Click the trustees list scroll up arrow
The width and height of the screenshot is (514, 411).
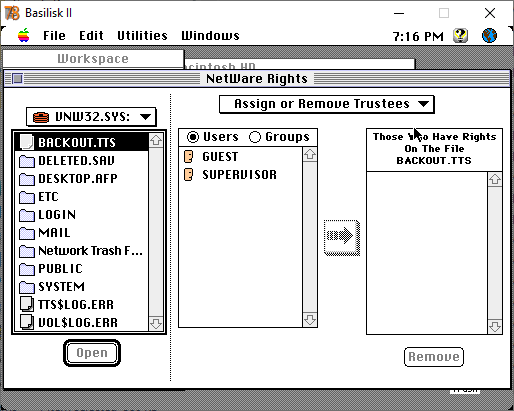coord(495,179)
